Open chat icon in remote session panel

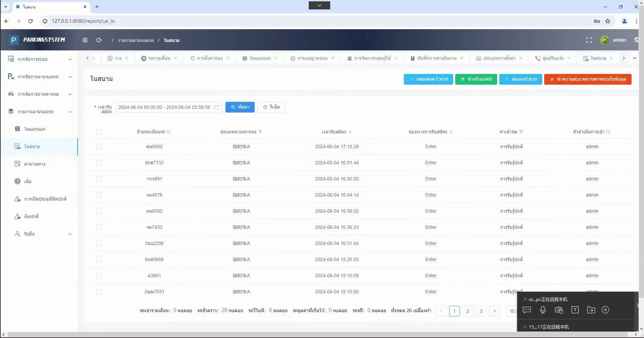click(527, 310)
